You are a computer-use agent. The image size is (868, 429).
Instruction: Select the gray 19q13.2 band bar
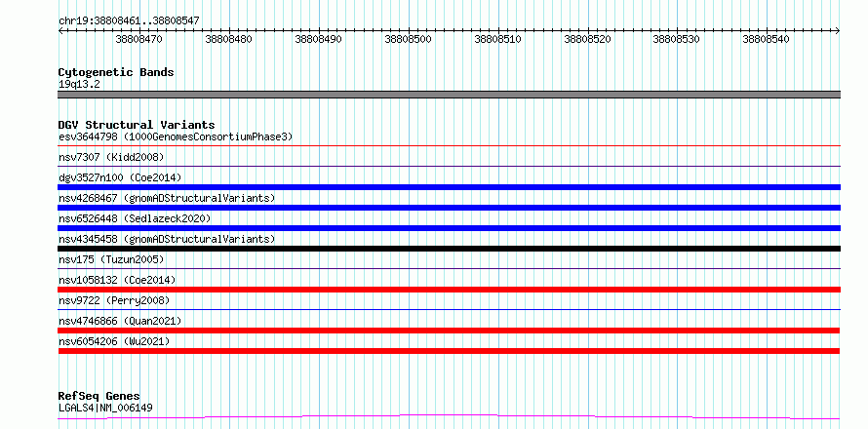coord(449,95)
